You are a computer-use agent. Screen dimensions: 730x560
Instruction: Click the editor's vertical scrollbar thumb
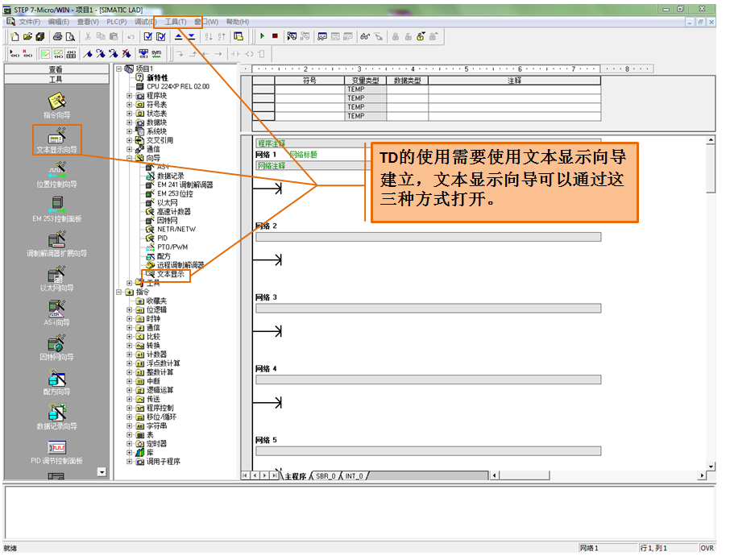click(711, 168)
